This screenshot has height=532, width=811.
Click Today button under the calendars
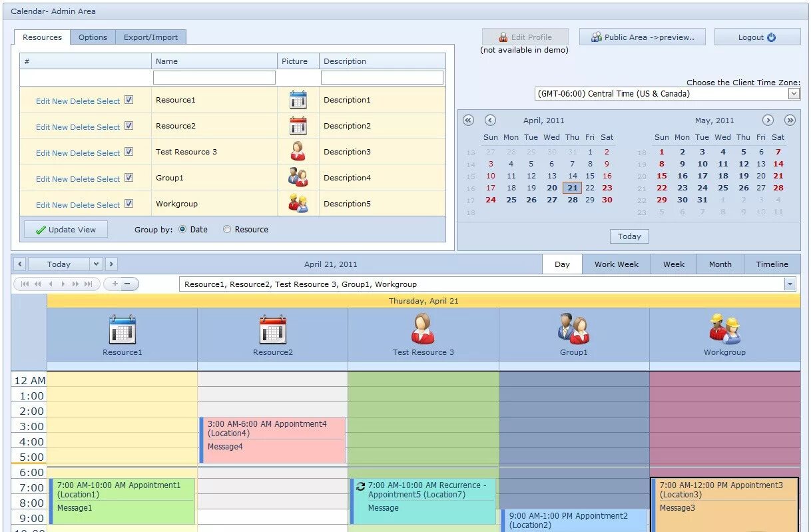629,236
